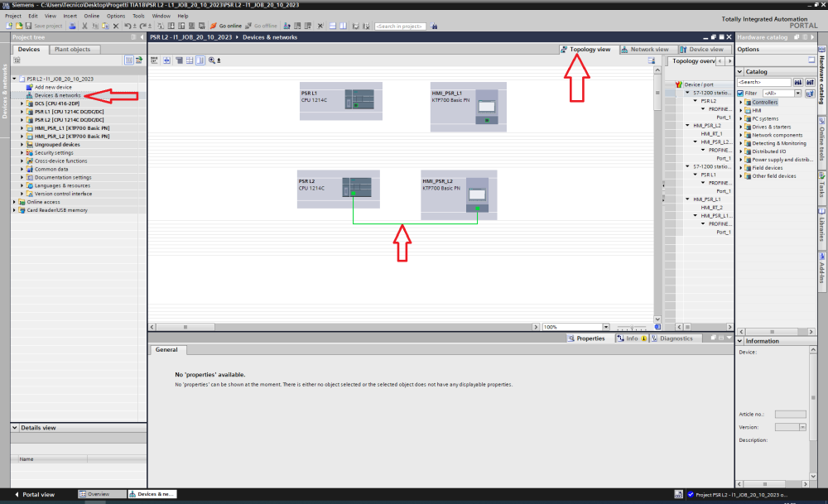Split editor space vertically icon
The height and width of the screenshot is (504, 828).
344,26
